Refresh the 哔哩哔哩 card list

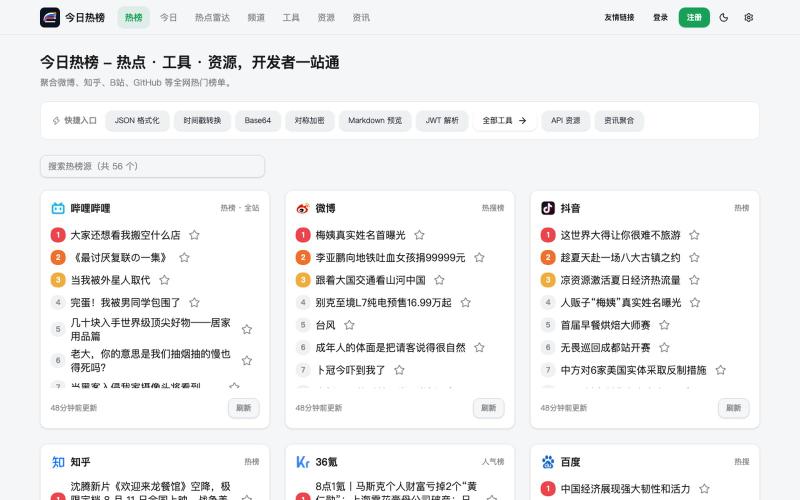pyautogui.click(x=243, y=408)
